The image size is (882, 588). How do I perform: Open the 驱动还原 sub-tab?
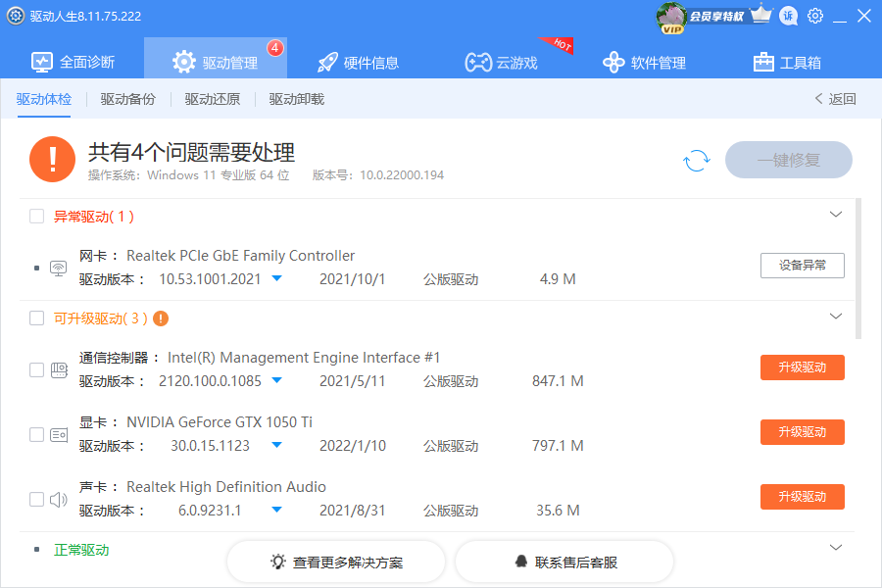pyautogui.click(x=213, y=99)
